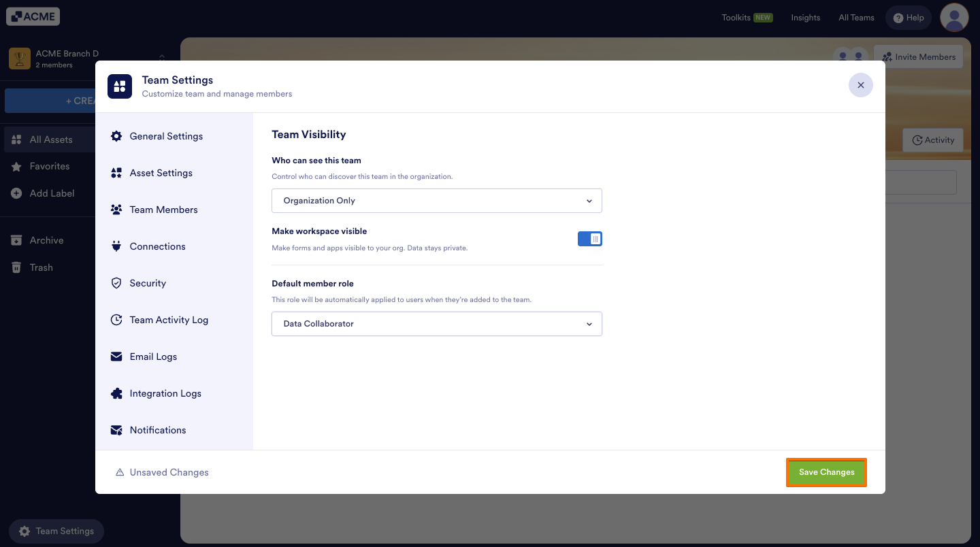Open All Teams in the top navigation
Image resolution: width=980 pixels, height=547 pixels.
tap(856, 18)
